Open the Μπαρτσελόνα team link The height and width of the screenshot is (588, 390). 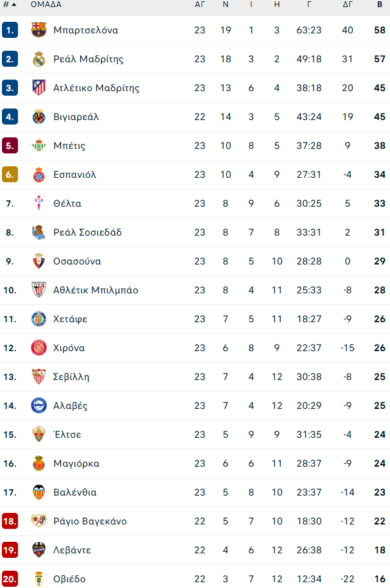click(85, 30)
